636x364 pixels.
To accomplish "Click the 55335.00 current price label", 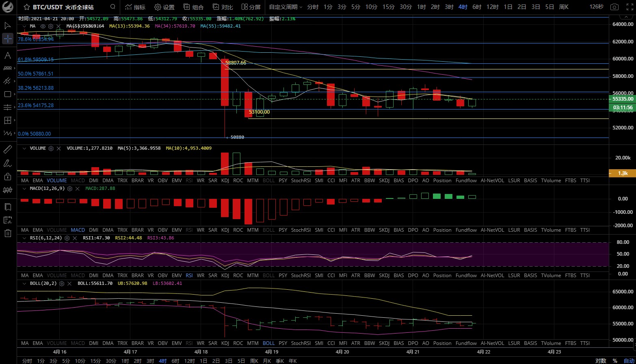I will click(x=623, y=99).
